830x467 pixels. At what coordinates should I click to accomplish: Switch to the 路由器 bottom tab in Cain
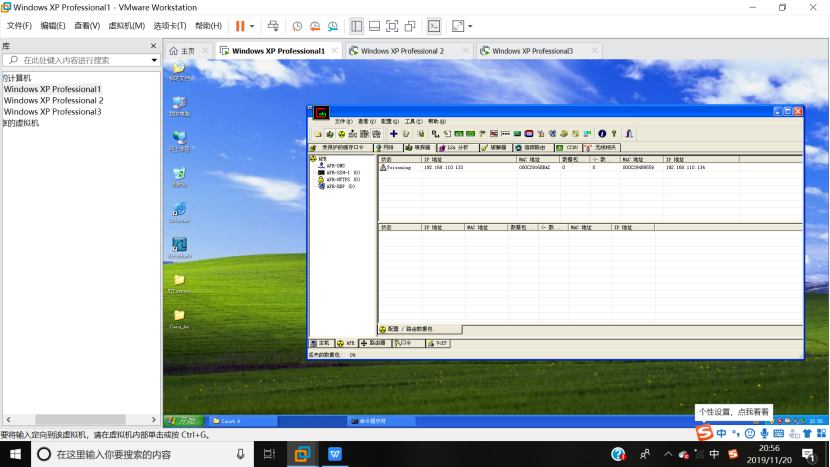(x=375, y=344)
